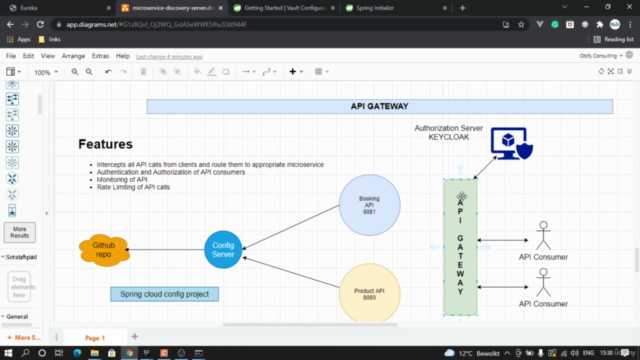Select the Keycloak authorization server icon
This screenshot has height=360, width=640.
point(511,143)
